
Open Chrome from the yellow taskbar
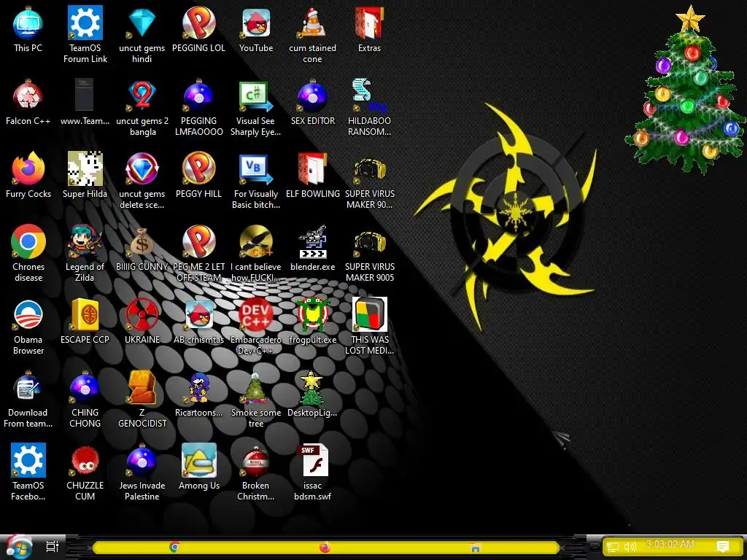174,547
